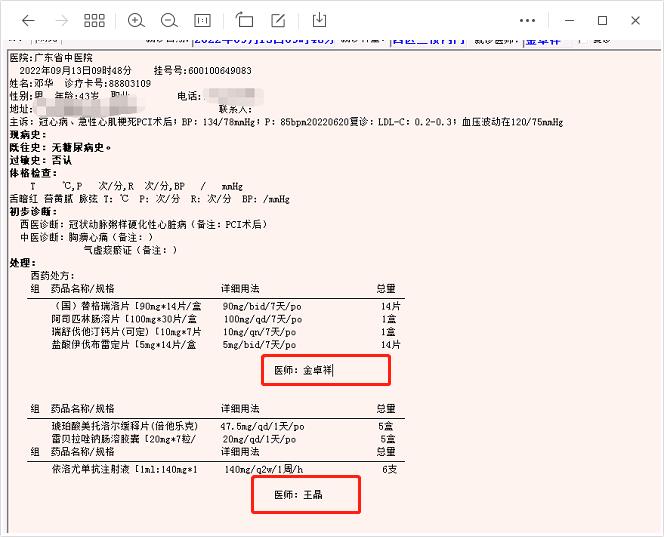Go back with the left arrow

pyautogui.click(x=28, y=20)
